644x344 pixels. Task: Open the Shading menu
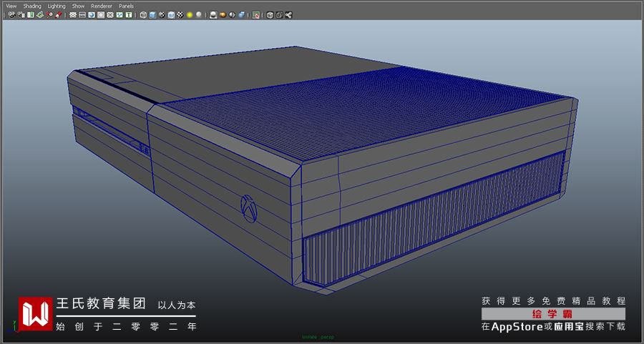(32, 6)
